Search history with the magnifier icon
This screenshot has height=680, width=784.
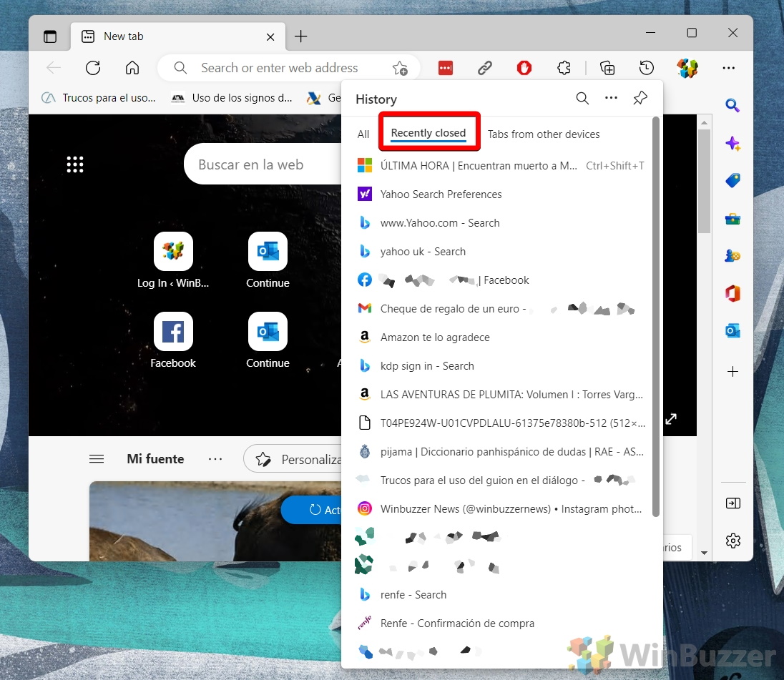tap(582, 98)
